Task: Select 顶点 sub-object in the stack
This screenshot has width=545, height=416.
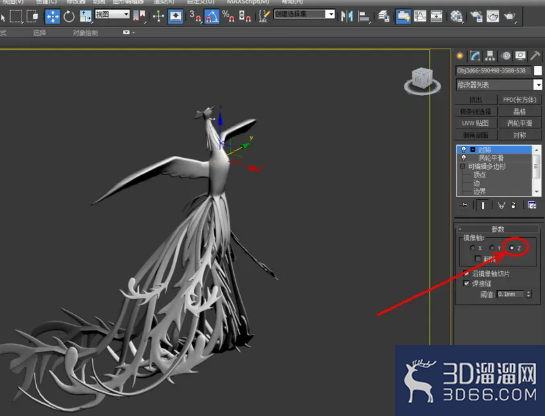Action: 480,175
